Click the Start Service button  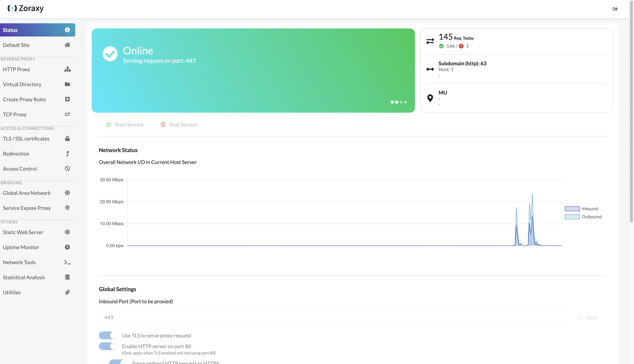(125, 125)
